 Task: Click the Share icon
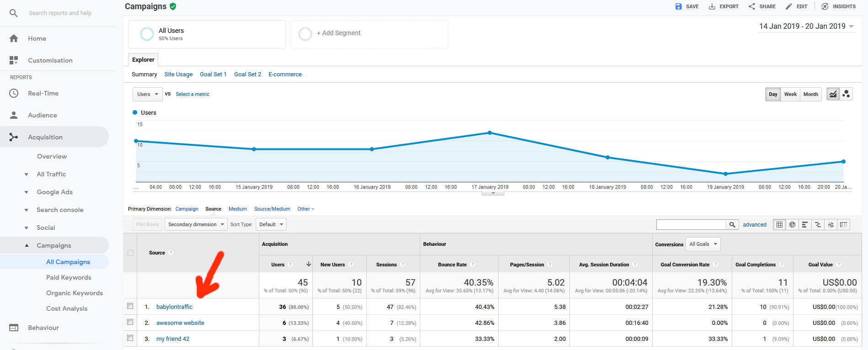click(x=752, y=6)
